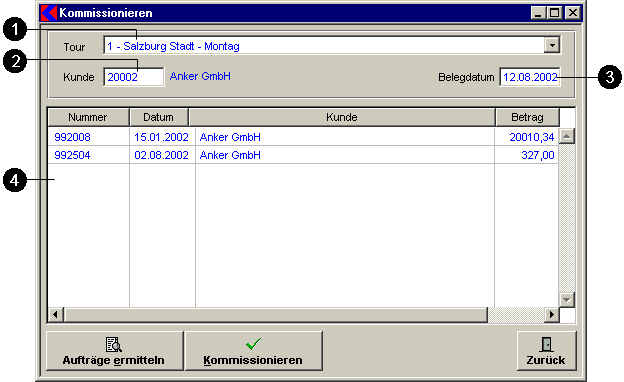Image resolution: width=624 pixels, height=382 pixels.
Task: Click date cell 15.01.2002
Action: 161,137
